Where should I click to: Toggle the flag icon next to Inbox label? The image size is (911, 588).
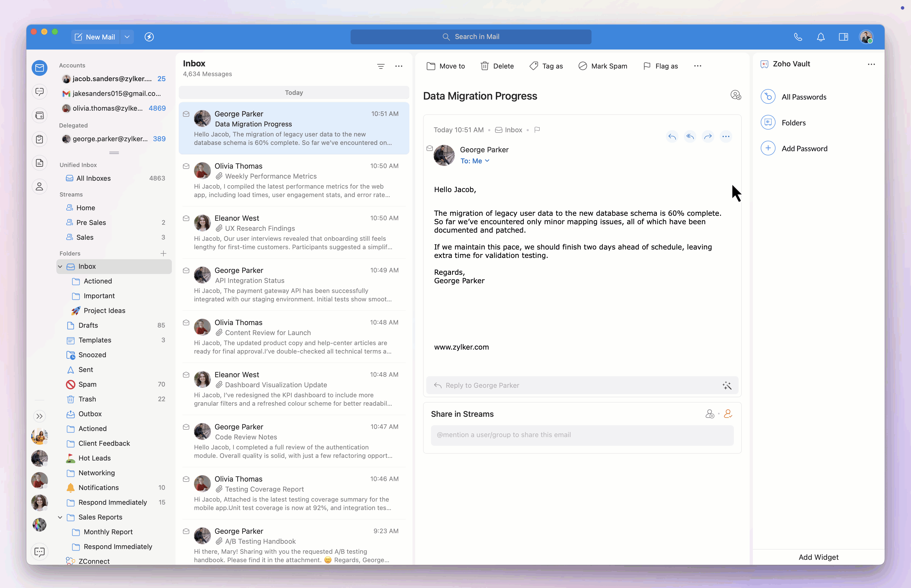pyautogui.click(x=537, y=130)
